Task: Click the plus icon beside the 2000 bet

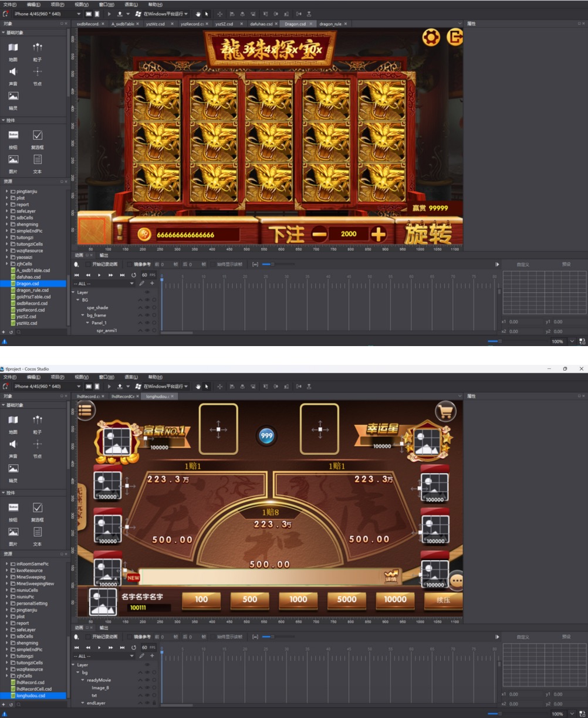Action: pos(379,234)
